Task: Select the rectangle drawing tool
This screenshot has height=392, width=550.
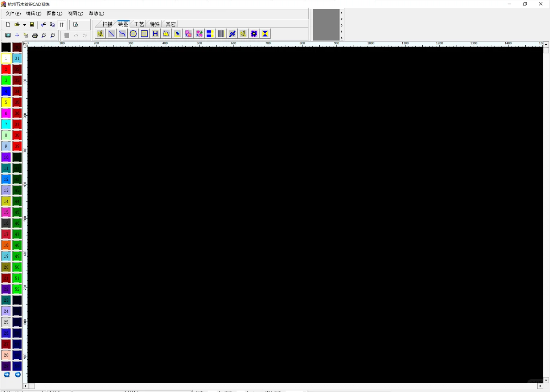Action: click(144, 34)
